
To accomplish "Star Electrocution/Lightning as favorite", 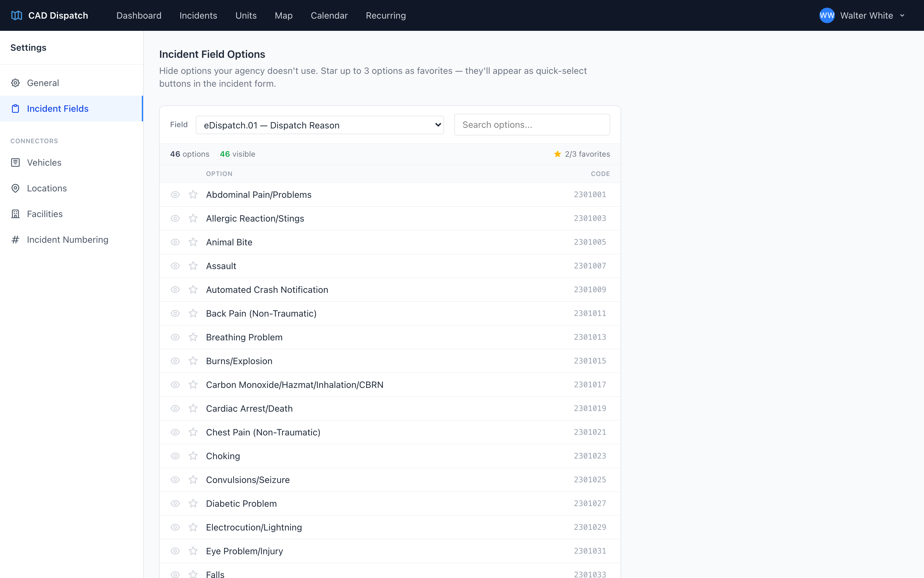I will click(x=193, y=527).
